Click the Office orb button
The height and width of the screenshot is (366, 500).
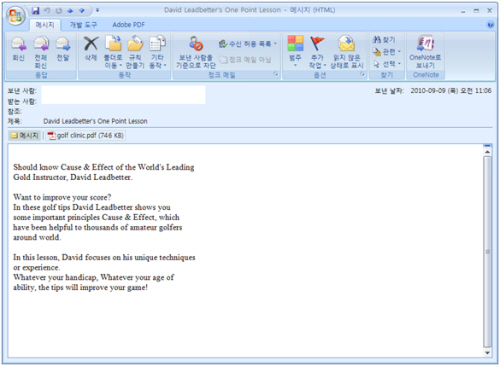(x=16, y=15)
